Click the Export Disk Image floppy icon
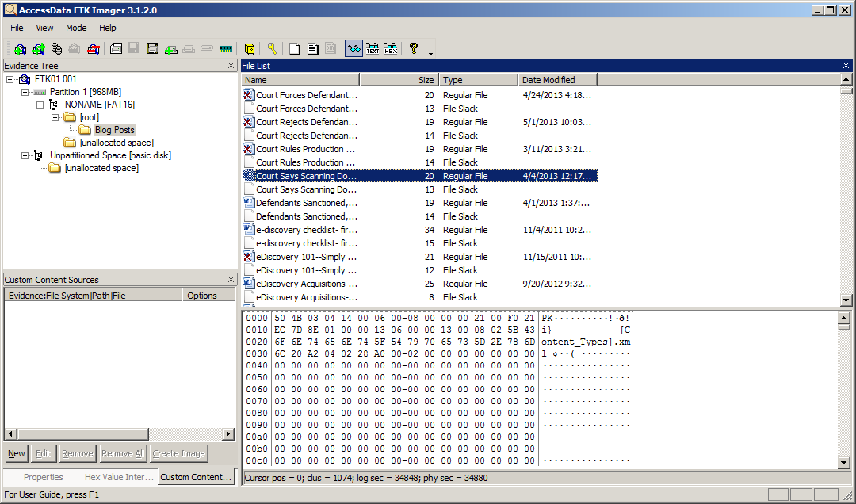 pyautogui.click(x=133, y=48)
